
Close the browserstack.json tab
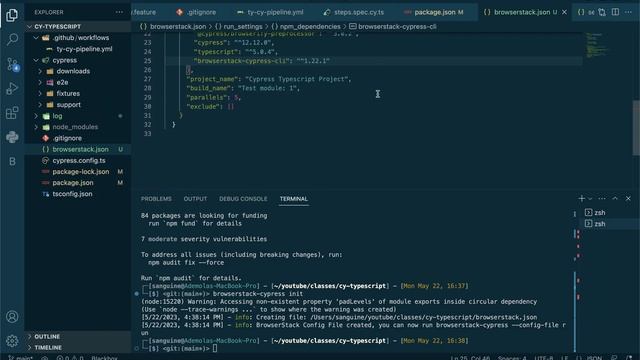tap(564, 12)
